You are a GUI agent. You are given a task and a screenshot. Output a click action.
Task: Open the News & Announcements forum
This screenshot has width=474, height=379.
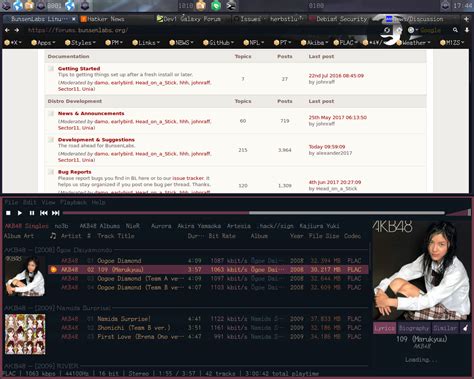[x=91, y=114]
